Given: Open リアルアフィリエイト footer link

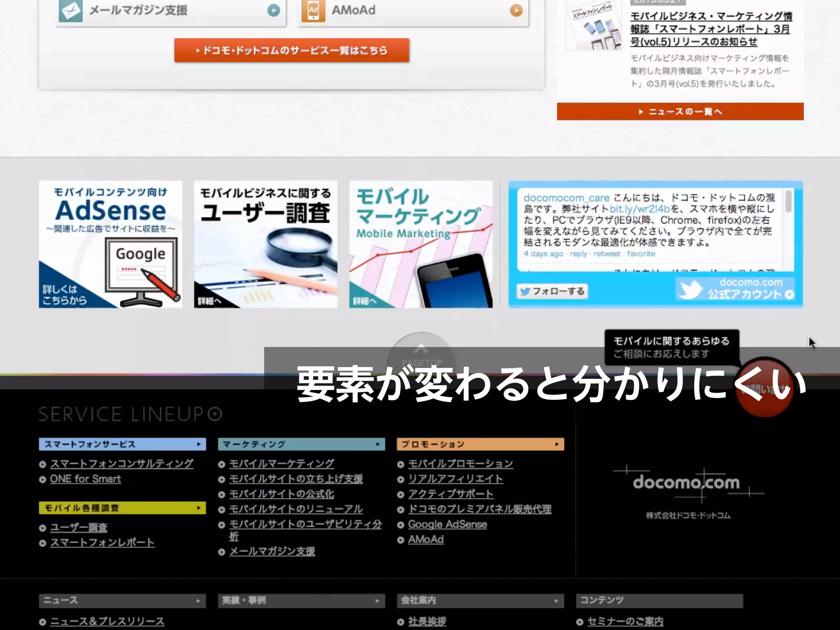Looking at the screenshot, I should click(x=456, y=479).
